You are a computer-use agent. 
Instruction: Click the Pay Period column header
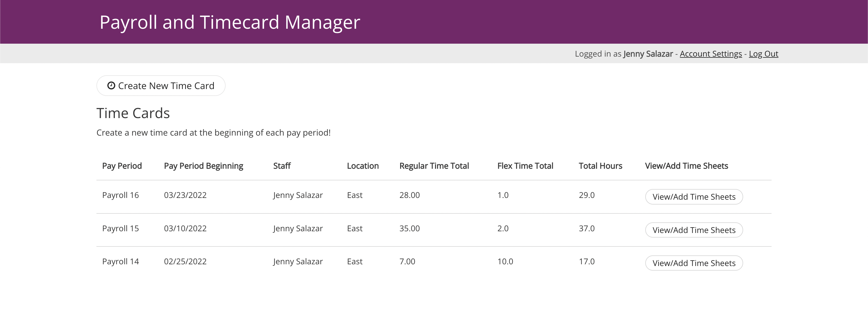coord(122,166)
